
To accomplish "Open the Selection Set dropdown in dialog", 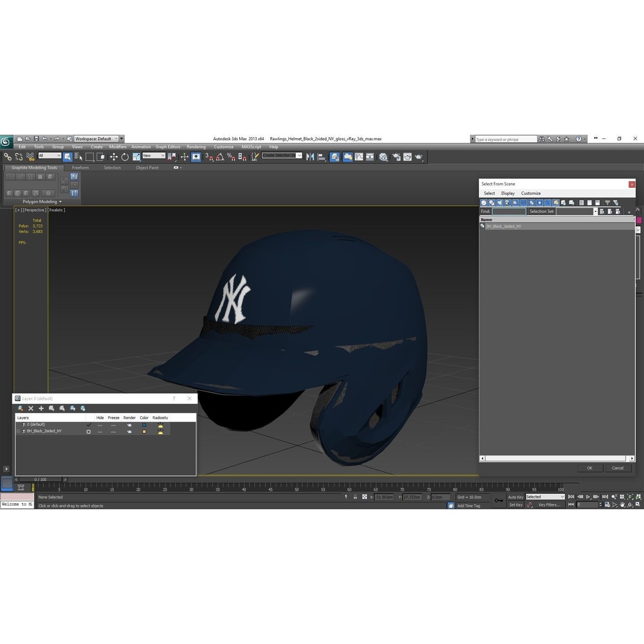I will [x=595, y=212].
